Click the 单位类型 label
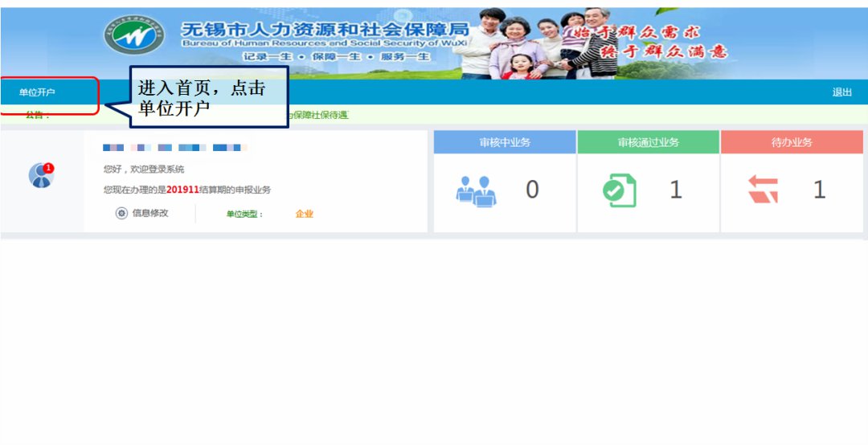This screenshot has width=868, height=445. pos(244,214)
